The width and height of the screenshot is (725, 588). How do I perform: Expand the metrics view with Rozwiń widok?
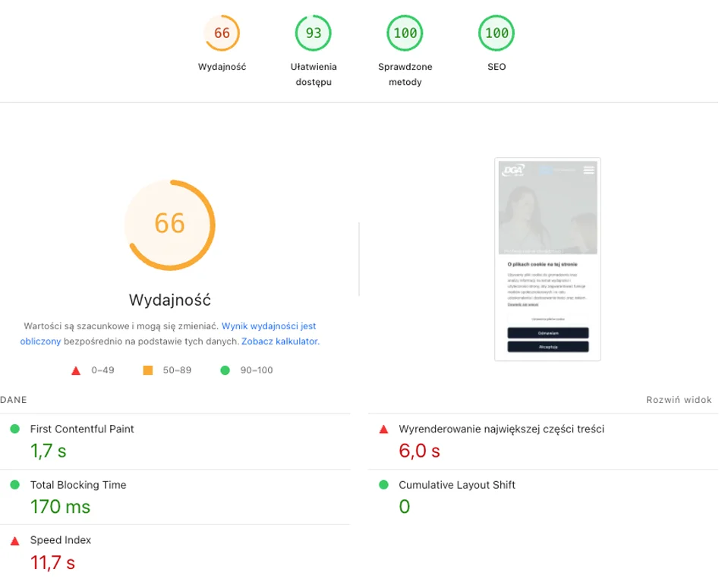(x=679, y=400)
